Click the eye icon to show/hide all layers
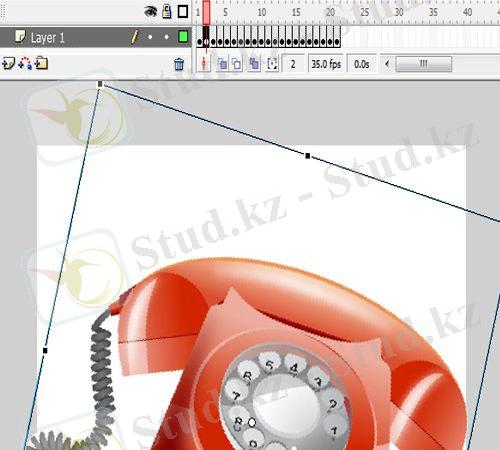 [x=151, y=12]
